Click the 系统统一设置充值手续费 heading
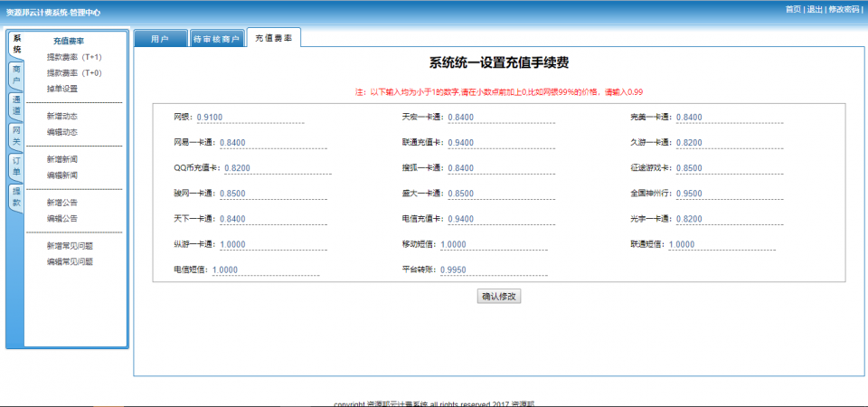 point(499,63)
